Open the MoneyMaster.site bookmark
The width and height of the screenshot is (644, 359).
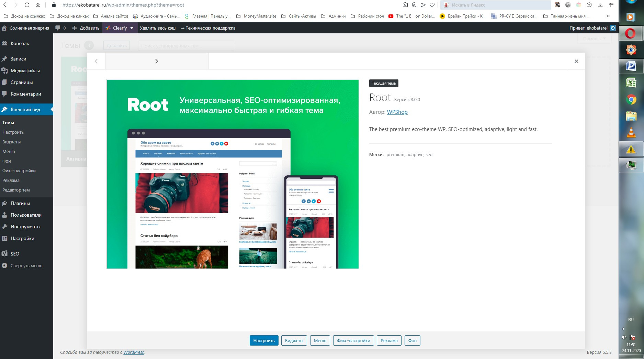[x=256, y=16]
